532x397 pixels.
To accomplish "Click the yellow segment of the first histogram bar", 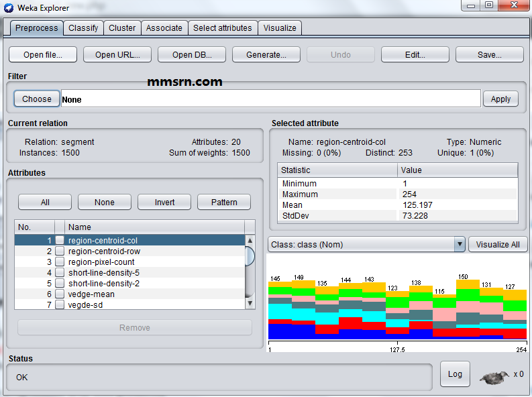I will tap(280, 284).
